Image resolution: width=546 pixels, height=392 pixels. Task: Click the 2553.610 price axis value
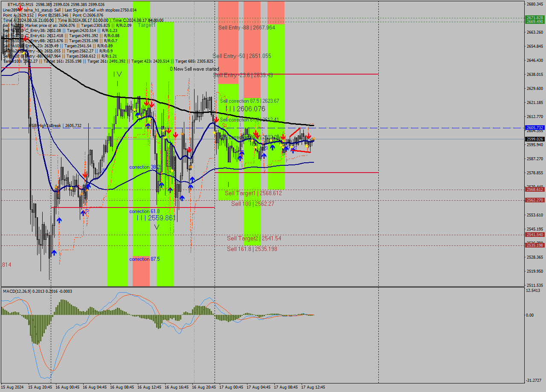point(534,215)
